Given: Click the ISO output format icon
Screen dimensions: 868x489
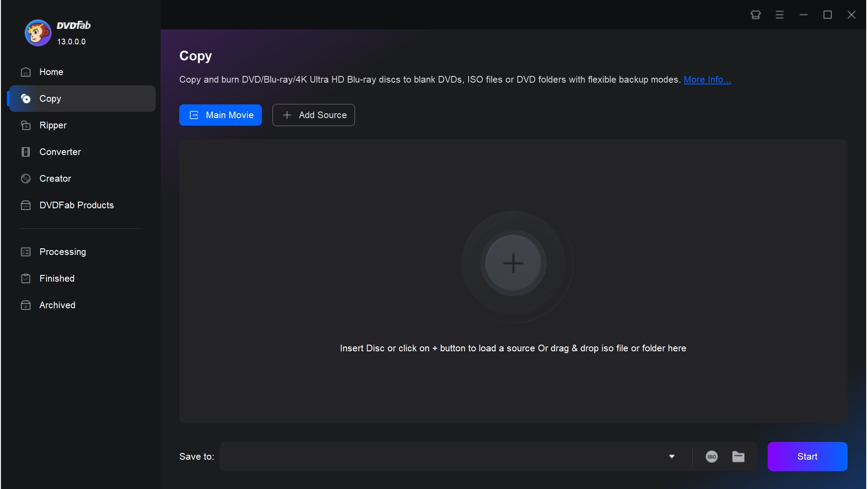Looking at the screenshot, I should point(712,456).
